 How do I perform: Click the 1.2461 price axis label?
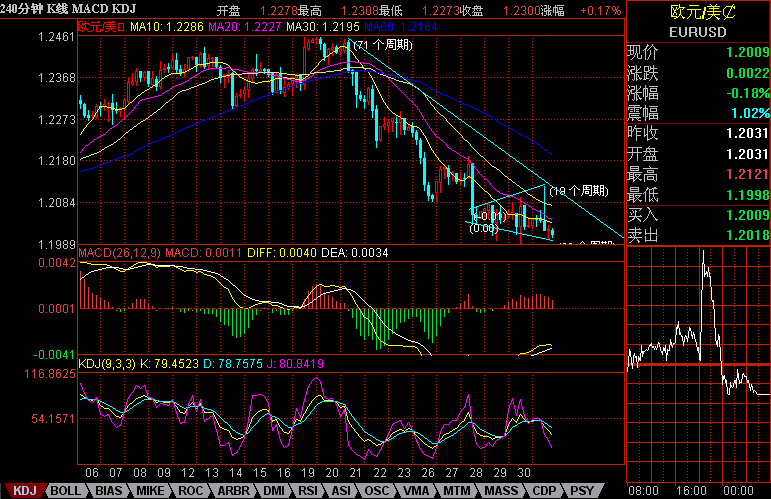pyautogui.click(x=57, y=37)
